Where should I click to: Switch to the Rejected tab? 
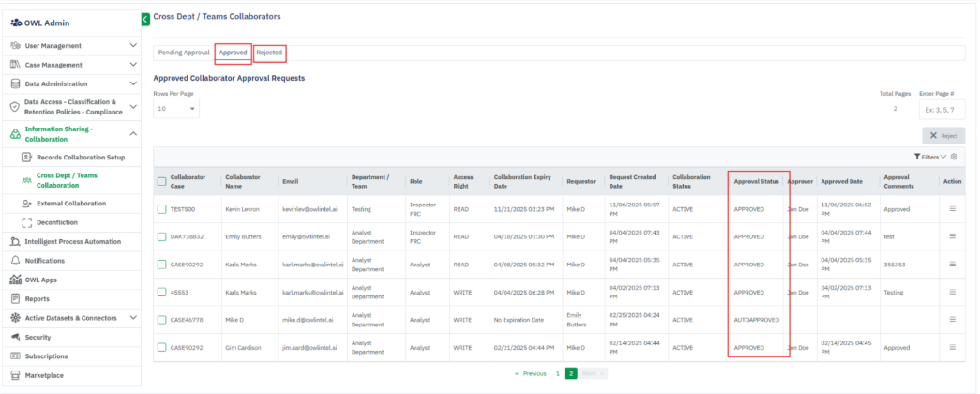coord(269,53)
